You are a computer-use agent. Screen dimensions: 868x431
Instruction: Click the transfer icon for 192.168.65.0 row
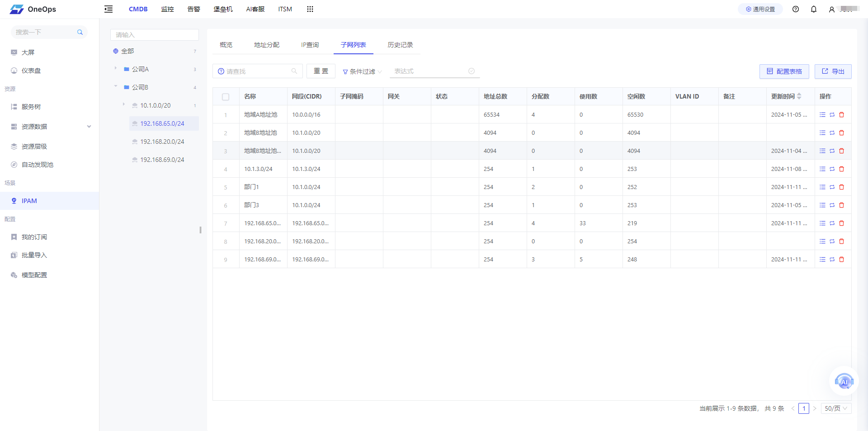[832, 223]
